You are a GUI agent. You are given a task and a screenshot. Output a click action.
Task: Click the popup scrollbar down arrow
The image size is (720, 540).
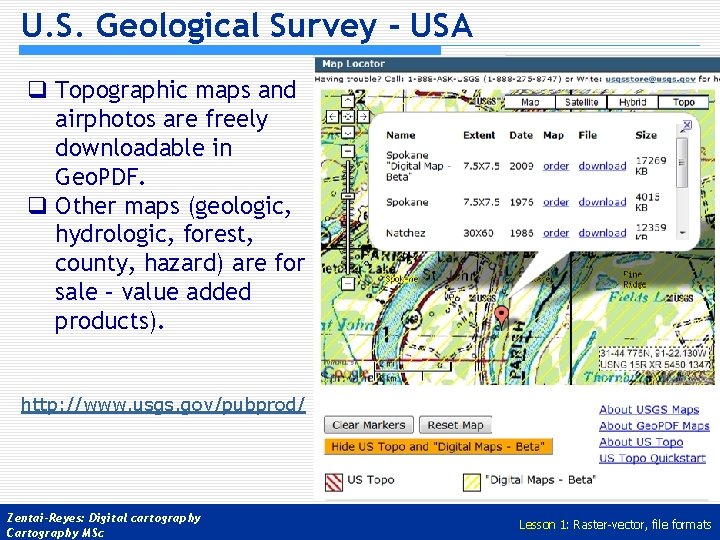pyautogui.click(x=682, y=233)
